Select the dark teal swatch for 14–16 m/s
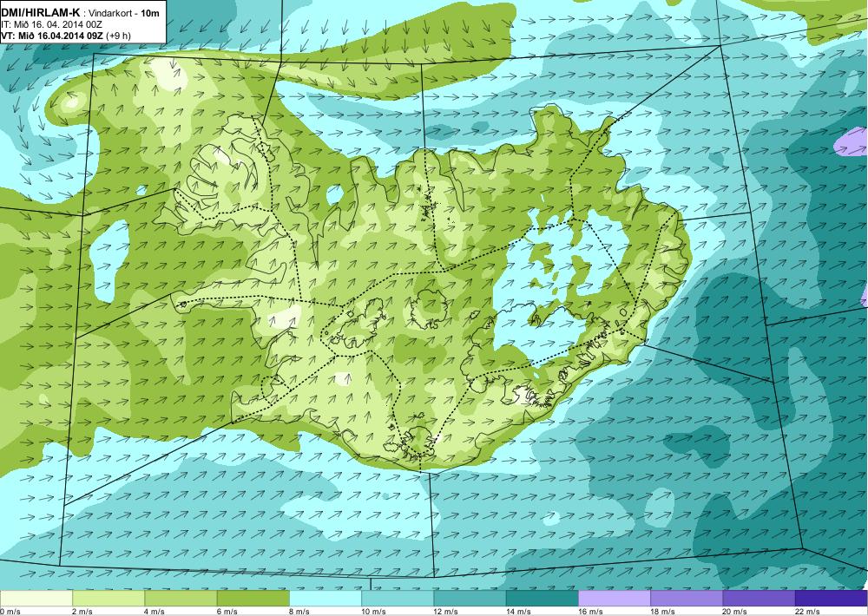Viewport: 868px width, 616px height. pos(542,599)
